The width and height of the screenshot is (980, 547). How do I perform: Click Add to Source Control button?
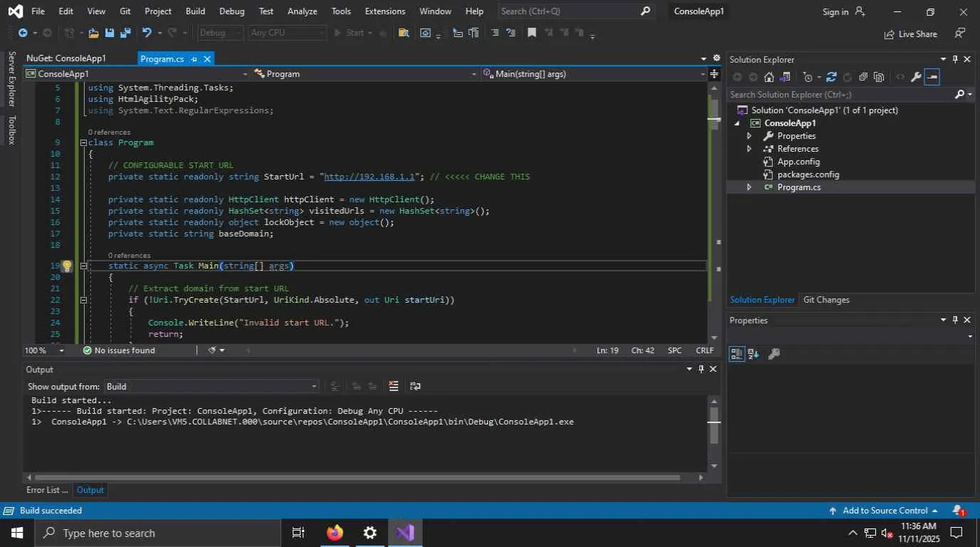pyautogui.click(x=885, y=511)
